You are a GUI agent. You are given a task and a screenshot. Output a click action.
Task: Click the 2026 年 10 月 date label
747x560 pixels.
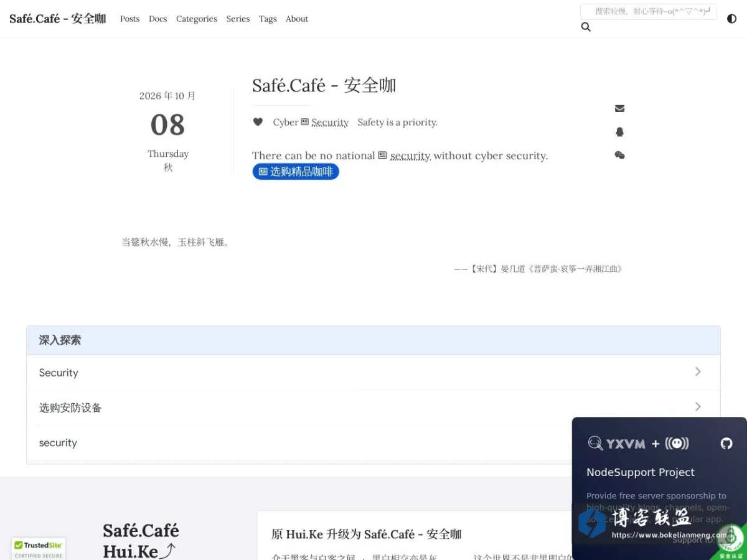click(167, 96)
